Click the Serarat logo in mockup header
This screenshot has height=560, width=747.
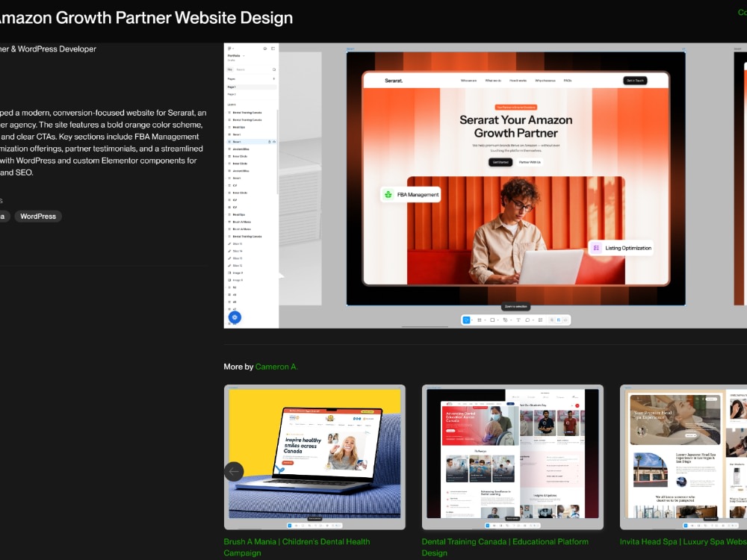tap(394, 81)
